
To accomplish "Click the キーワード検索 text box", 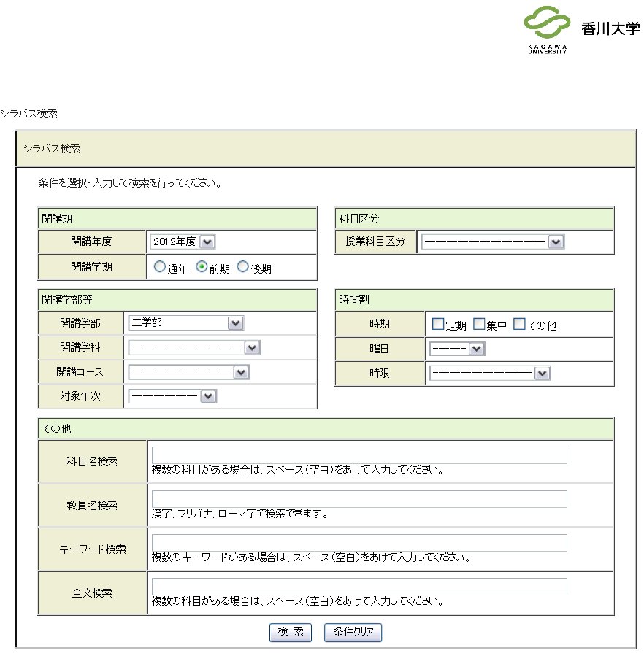I will 359,543.
